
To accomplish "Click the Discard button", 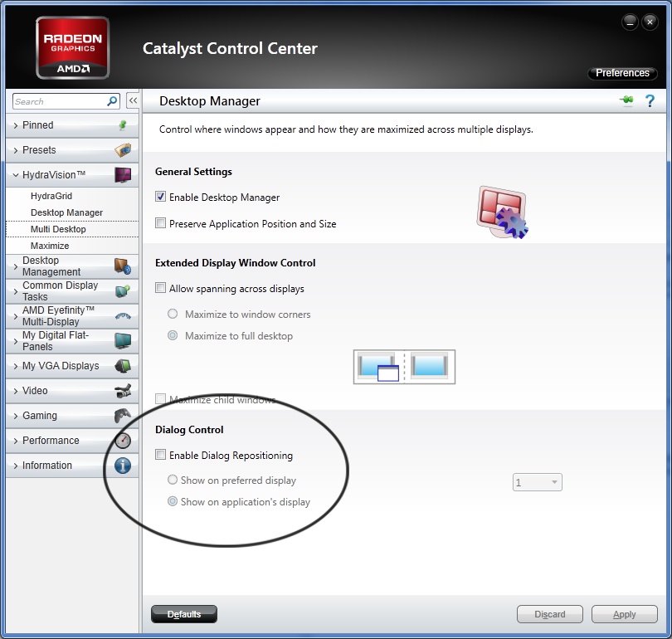I will (x=550, y=614).
